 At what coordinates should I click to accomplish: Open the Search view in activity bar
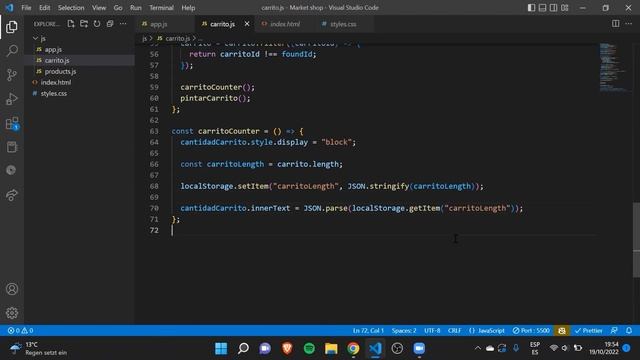pyautogui.click(x=12, y=51)
